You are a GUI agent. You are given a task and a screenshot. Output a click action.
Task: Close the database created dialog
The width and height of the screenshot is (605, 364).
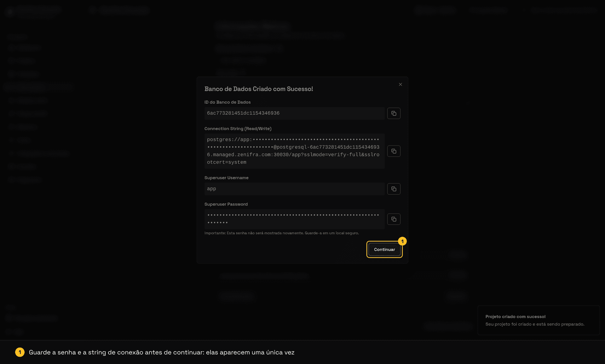tap(400, 84)
